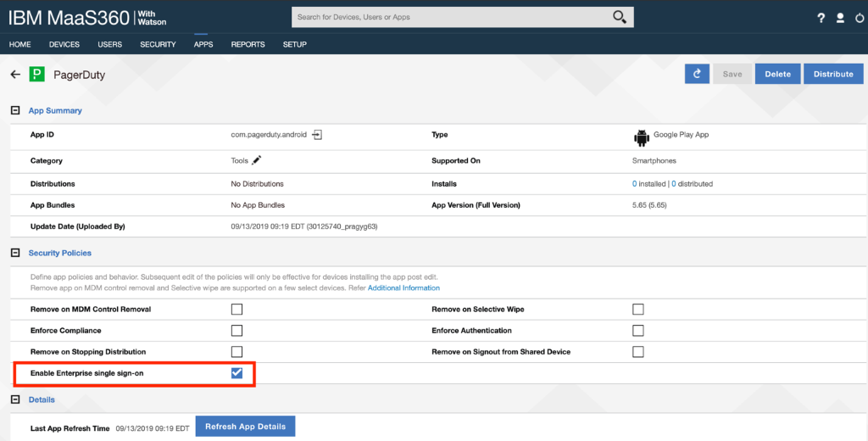This screenshot has height=441, width=868.
Task: Check Remove on Signout from Shared Device
Action: (x=638, y=352)
